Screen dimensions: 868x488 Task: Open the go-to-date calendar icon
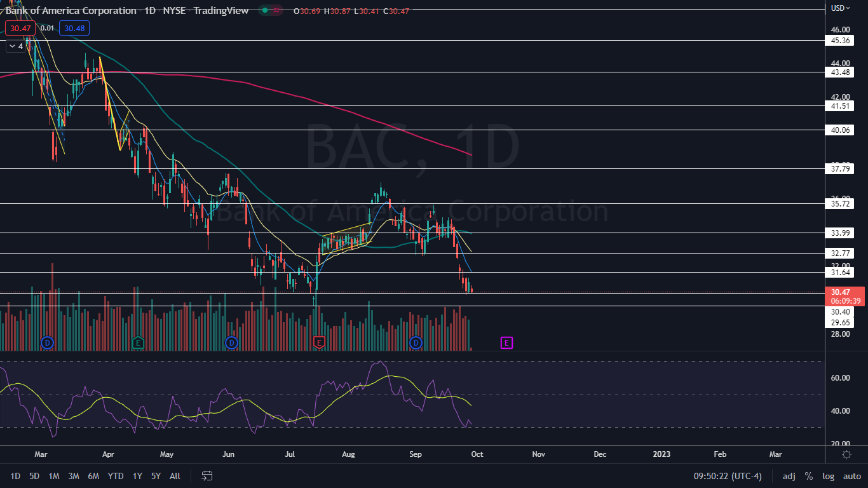tap(207, 475)
